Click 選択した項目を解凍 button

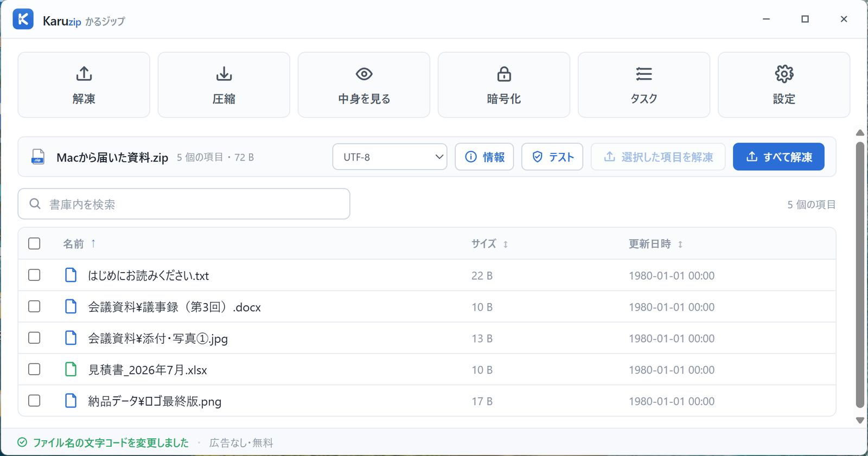click(658, 157)
